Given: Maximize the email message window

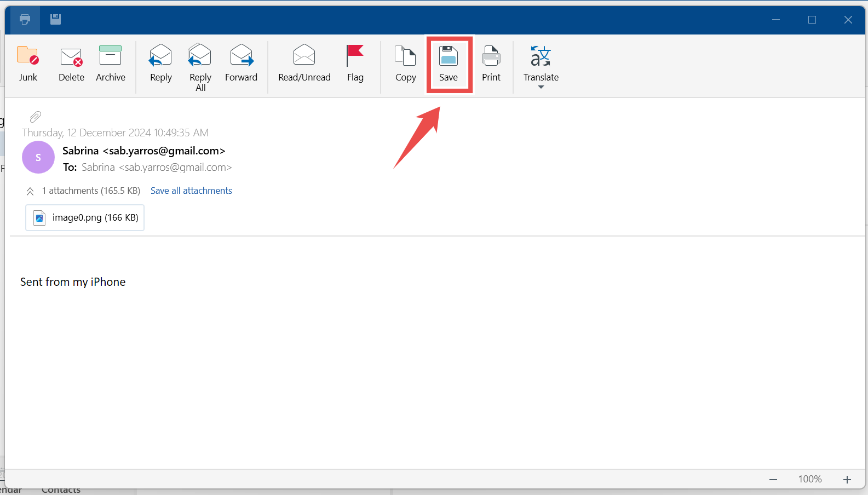Looking at the screenshot, I should [x=812, y=20].
